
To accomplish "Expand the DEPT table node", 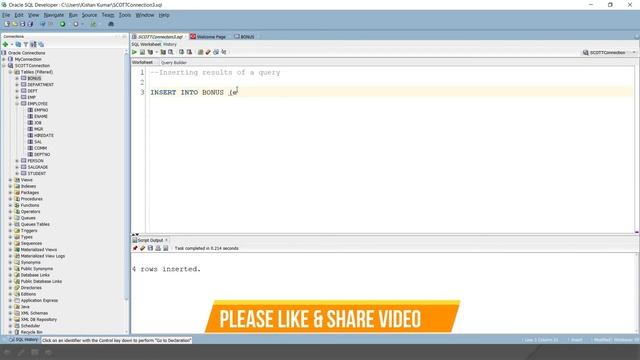I will (17, 91).
